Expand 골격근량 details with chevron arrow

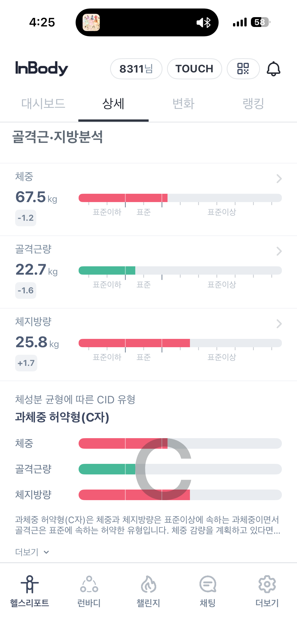(279, 251)
